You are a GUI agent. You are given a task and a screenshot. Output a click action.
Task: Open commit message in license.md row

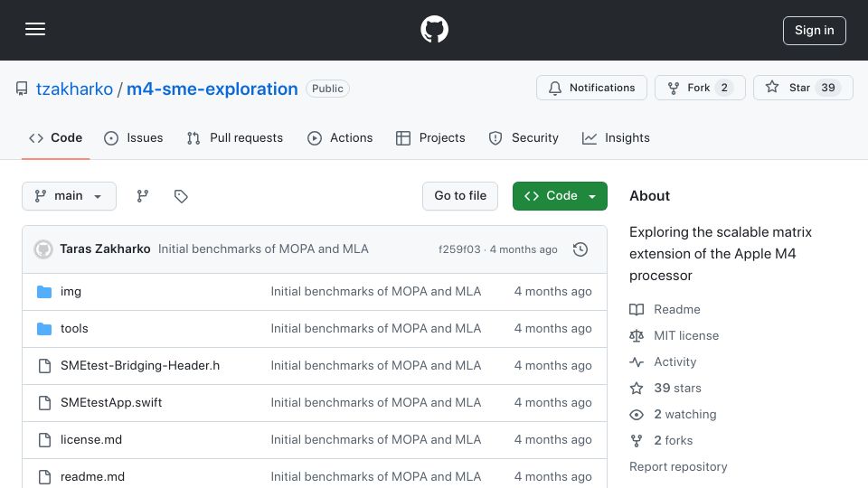click(376, 440)
